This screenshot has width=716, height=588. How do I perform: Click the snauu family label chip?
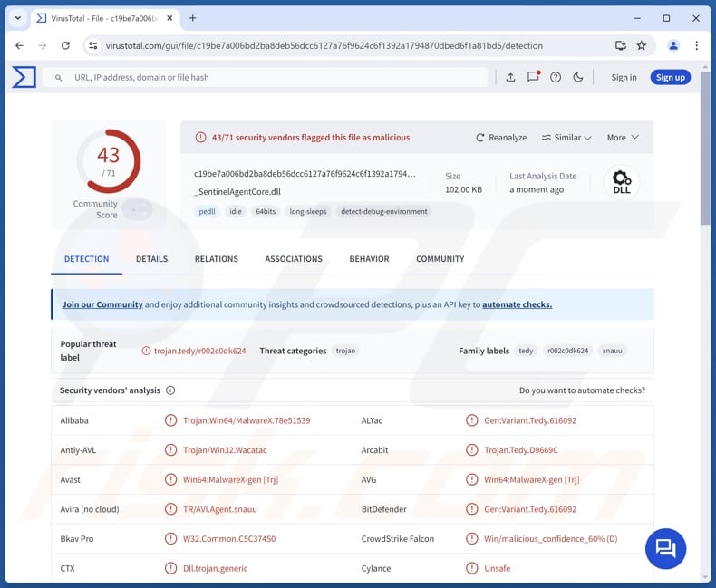click(x=612, y=351)
